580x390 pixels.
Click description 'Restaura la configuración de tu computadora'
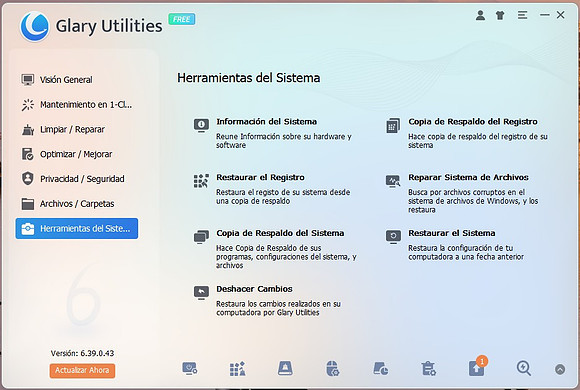(466, 252)
